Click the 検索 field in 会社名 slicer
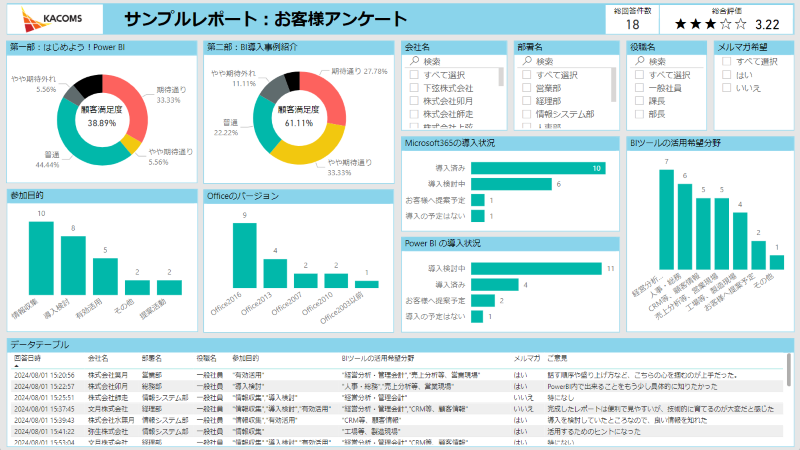The width and height of the screenshot is (800, 450). (x=454, y=61)
